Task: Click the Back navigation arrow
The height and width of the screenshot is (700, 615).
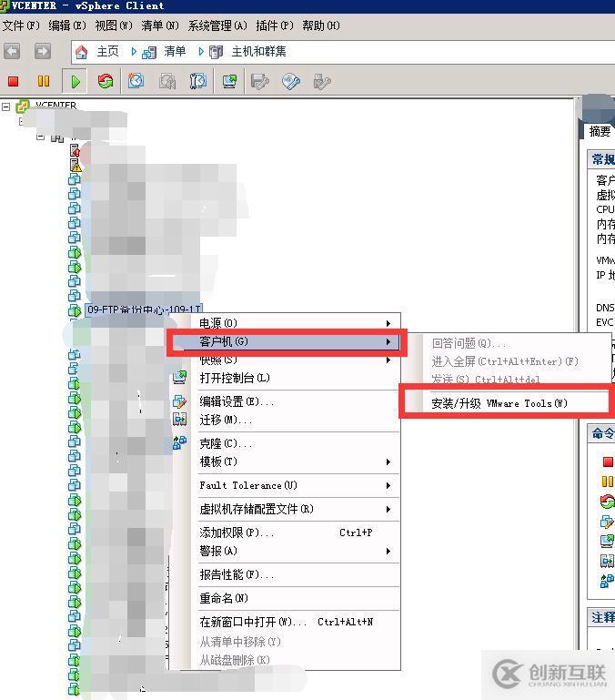Action: click(12, 51)
